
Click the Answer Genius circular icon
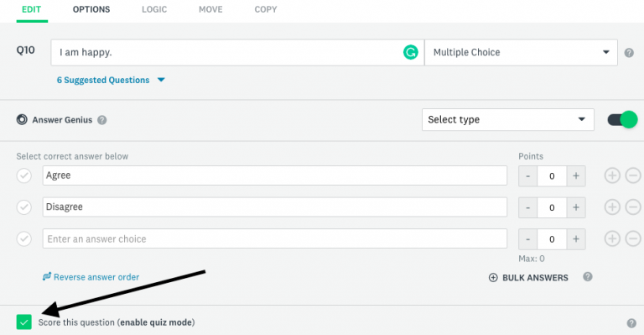(22, 119)
